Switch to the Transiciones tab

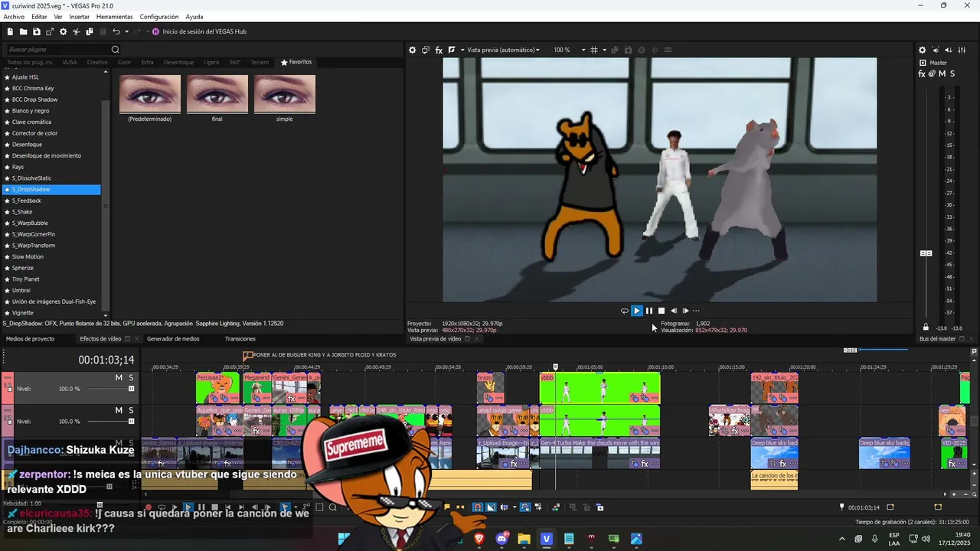[240, 338]
